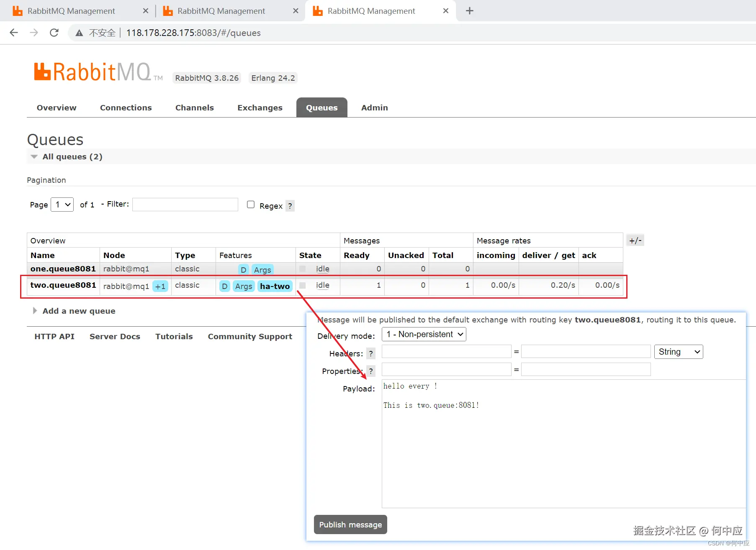Click the ha-two policy badge

point(275,286)
